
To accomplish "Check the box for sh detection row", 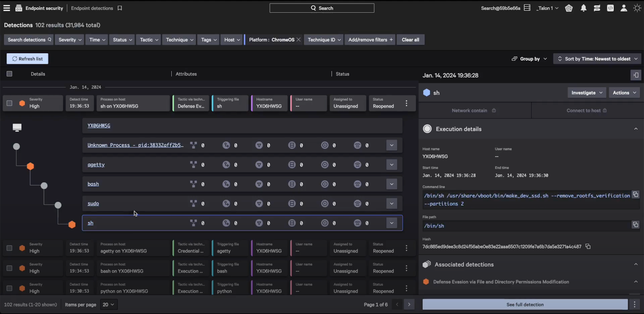I will pos(9,103).
